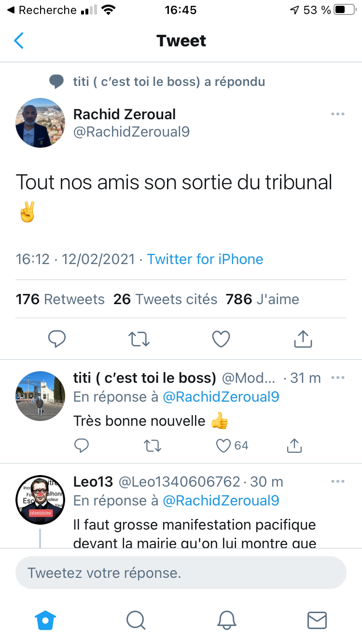This screenshot has width=362, height=644.
Task: Tap the back arrow to leave the tweet
Action: [19, 41]
